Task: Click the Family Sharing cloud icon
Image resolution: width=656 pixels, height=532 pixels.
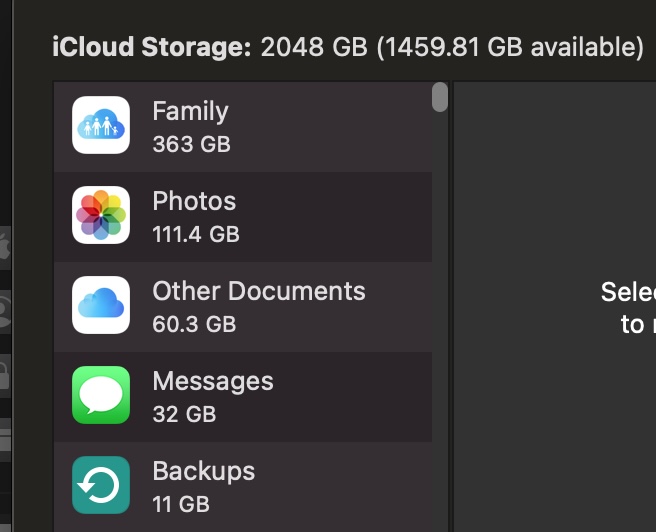Action: [x=101, y=125]
